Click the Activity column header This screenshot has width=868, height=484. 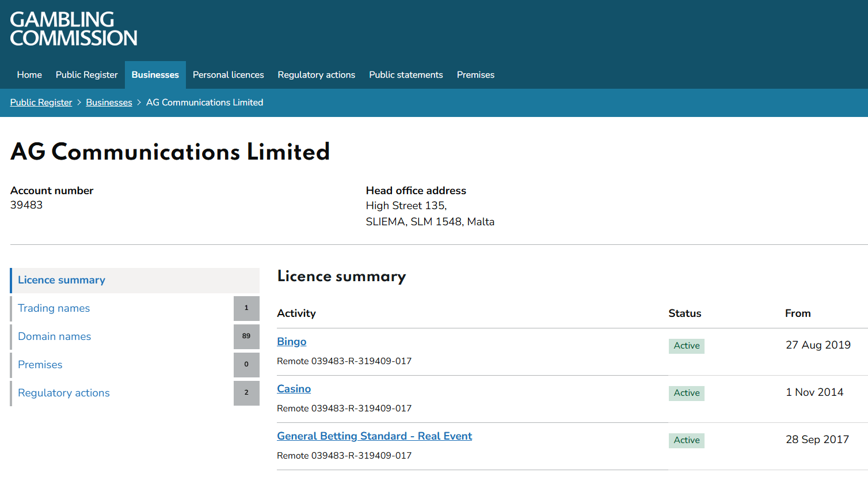click(296, 313)
